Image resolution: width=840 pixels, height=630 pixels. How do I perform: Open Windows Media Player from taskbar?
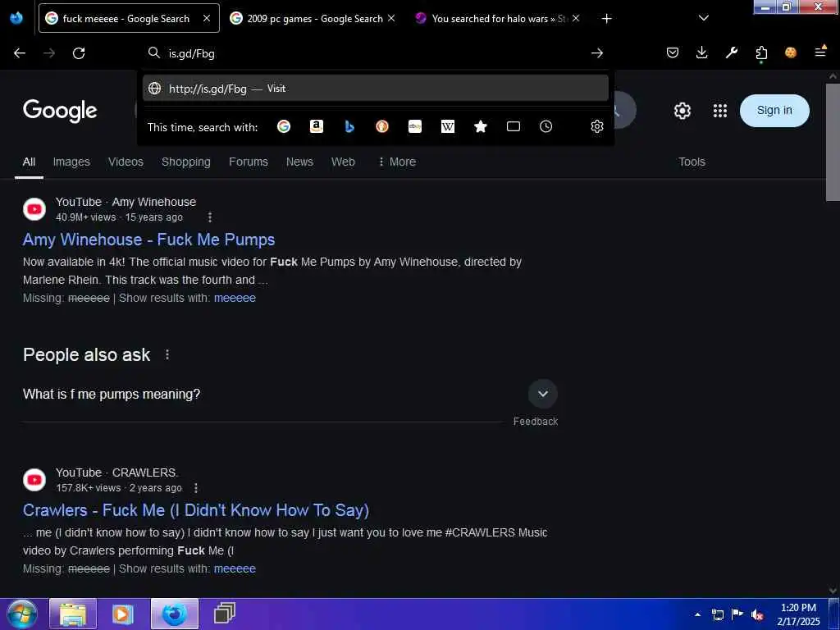click(x=123, y=614)
